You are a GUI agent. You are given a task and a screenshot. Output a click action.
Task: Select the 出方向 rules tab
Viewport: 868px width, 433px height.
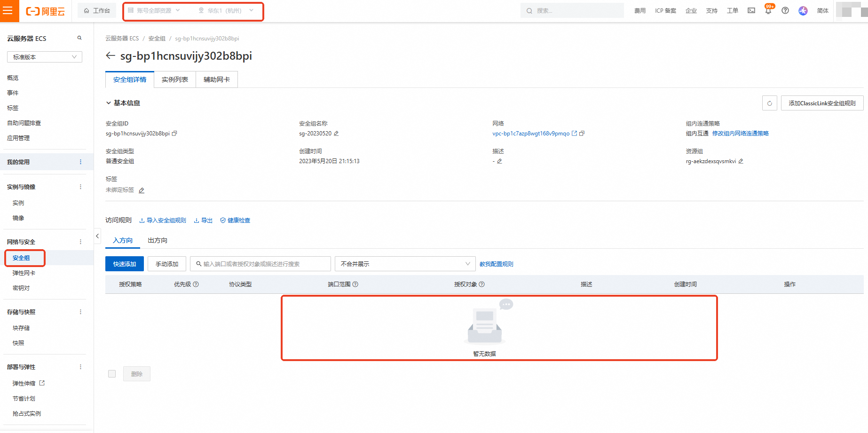pyautogui.click(x=158, y=240)
